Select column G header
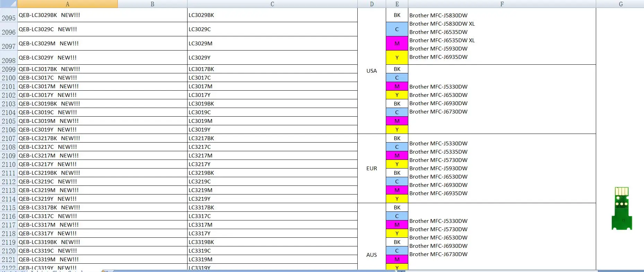644x272 pixels. tap(620, 4)
